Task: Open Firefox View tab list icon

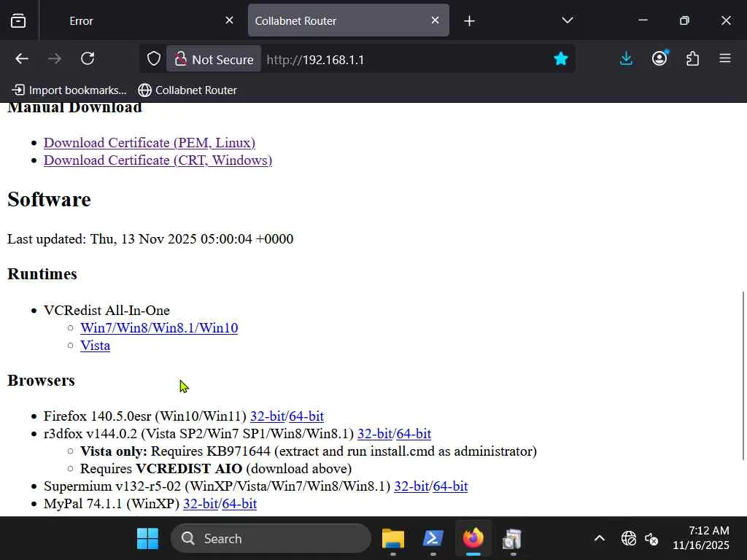Action: [x=18, y=20]
